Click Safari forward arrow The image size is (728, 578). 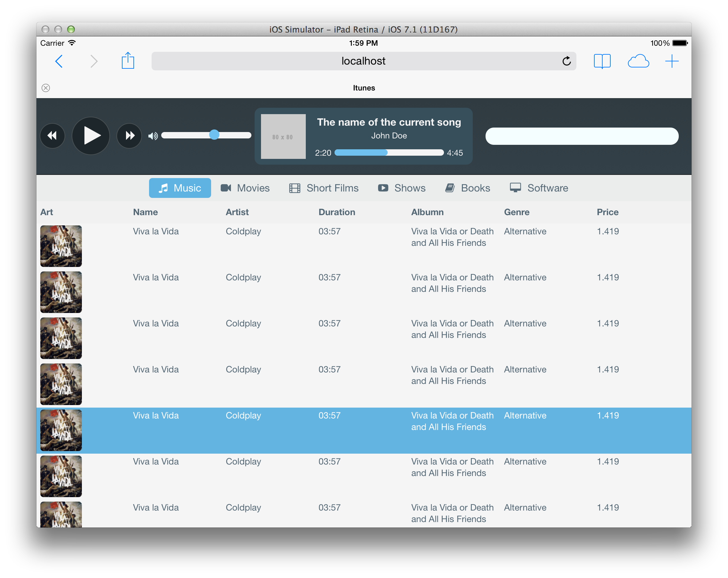94,61
